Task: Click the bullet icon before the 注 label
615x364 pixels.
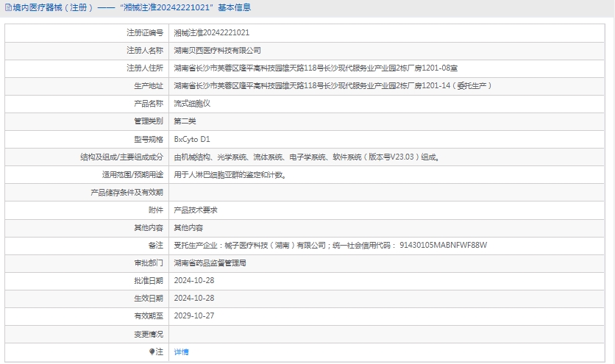Action: pyautogui.click(x=152, y=352)
